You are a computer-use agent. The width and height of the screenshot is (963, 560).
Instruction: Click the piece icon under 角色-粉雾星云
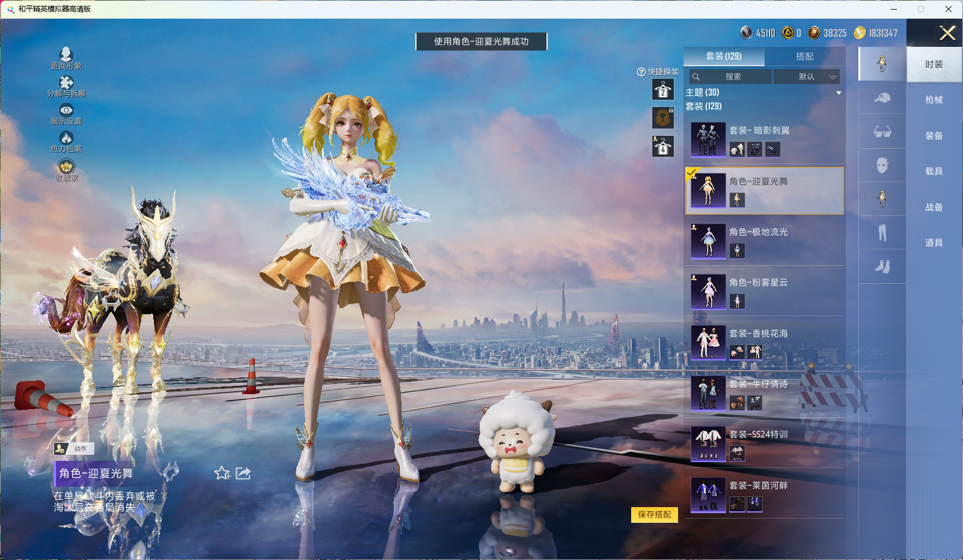(x=737, y=301)
